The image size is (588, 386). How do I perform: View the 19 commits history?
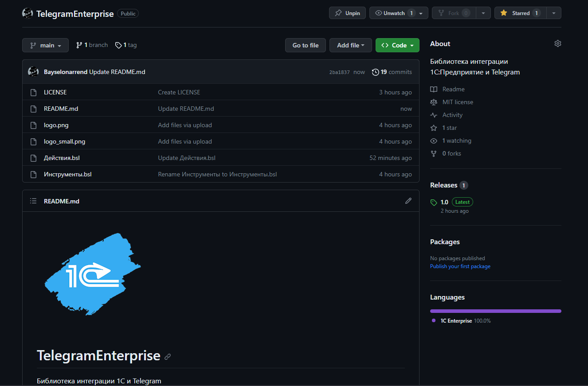[x=392, y=72]
